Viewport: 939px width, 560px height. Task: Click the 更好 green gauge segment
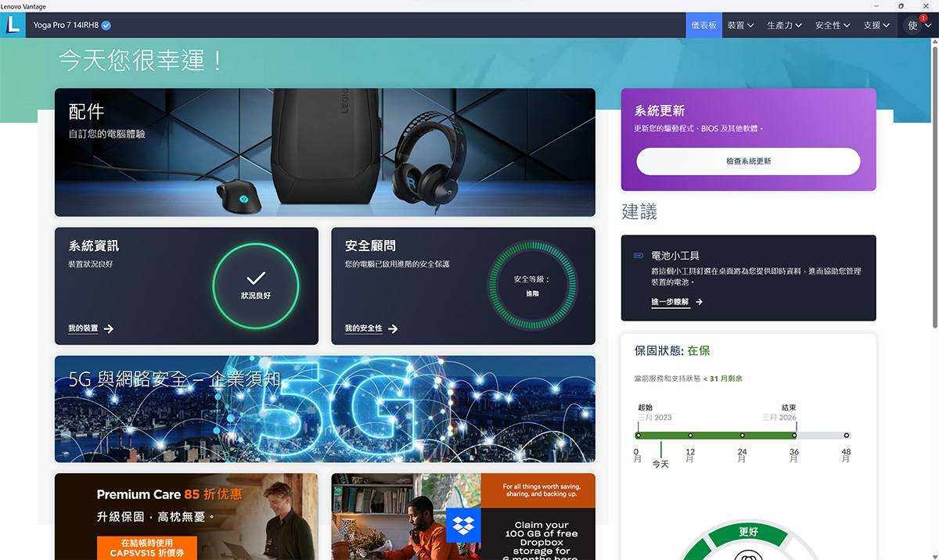point(748,533)
